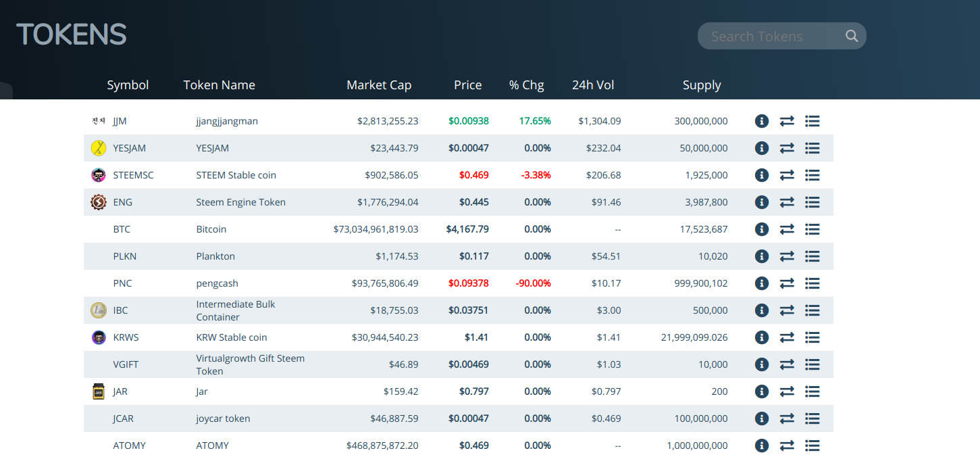980x457 pixels.
Task: Select Virtualgrowth Gift Steem Token name
Action: pos(251,364)
